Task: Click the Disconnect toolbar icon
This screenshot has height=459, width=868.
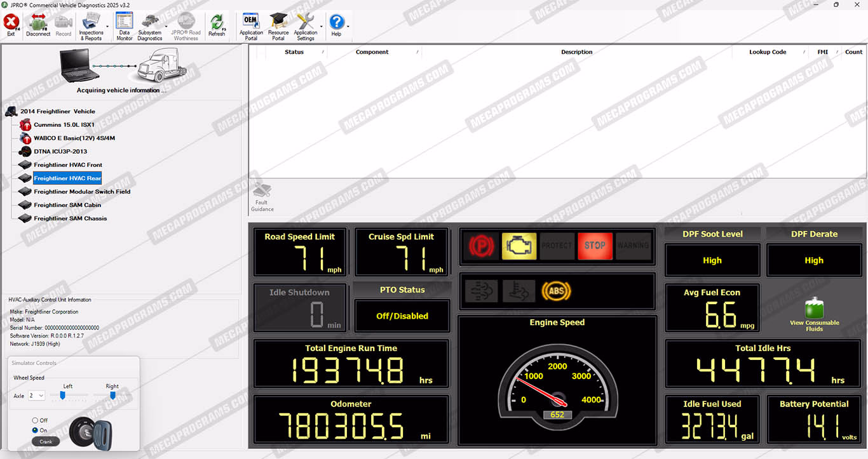Action: pos(38,25)
